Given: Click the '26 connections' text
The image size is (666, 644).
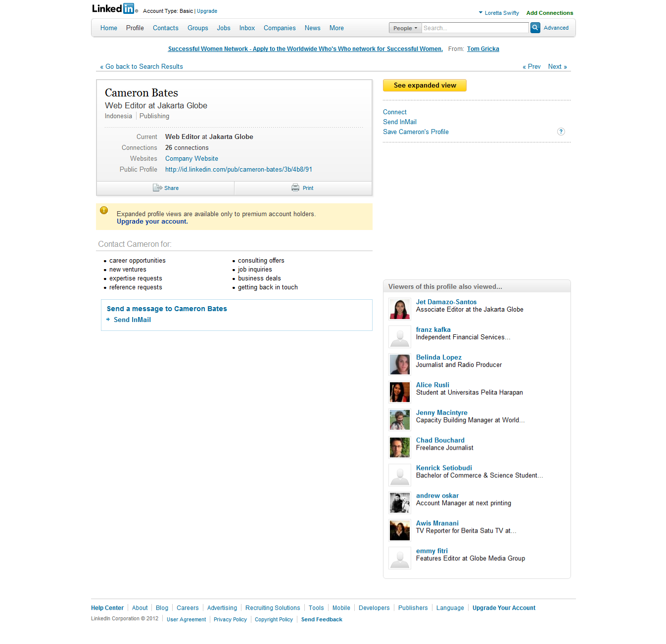Looking at the screenshot, I should tap(187, 148).
